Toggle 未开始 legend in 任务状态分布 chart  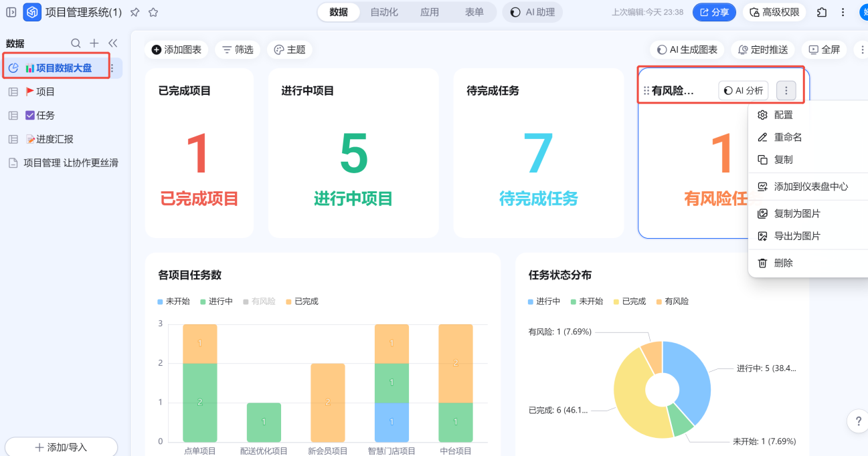pyautogui.click(x=586, y=302)
